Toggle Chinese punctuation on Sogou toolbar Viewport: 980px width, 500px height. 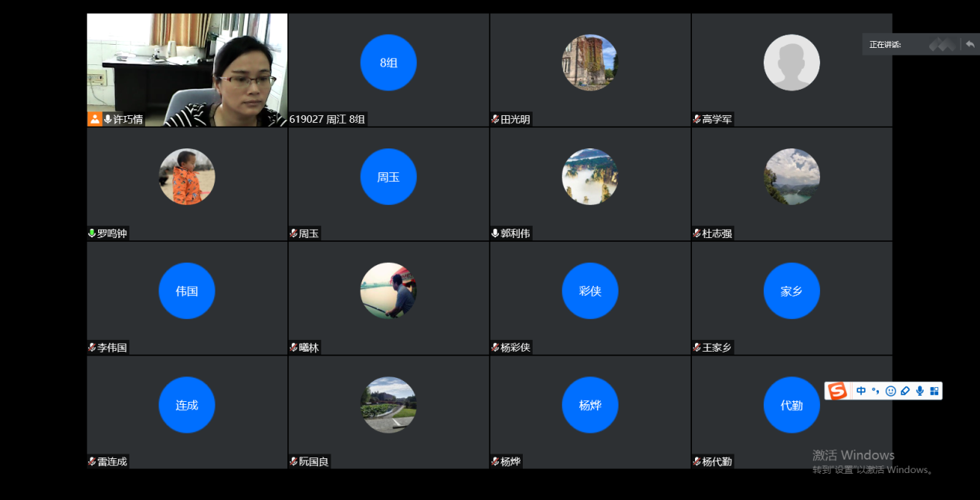(x=876, y=391)
